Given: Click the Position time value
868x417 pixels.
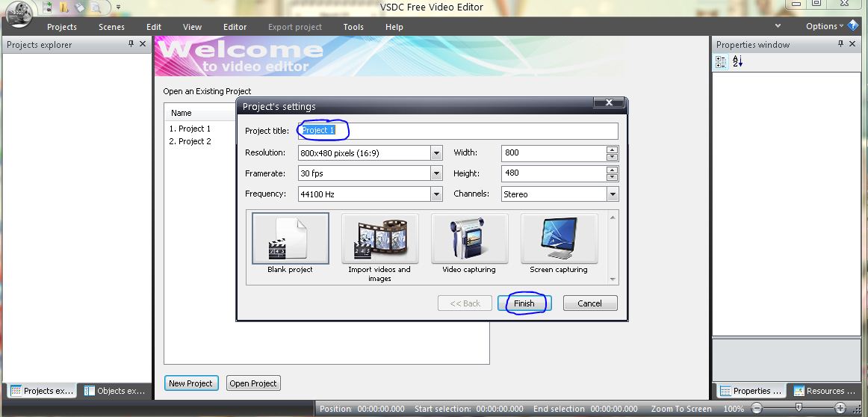Looking at the screenshot, I should click(x=381, y=409).
